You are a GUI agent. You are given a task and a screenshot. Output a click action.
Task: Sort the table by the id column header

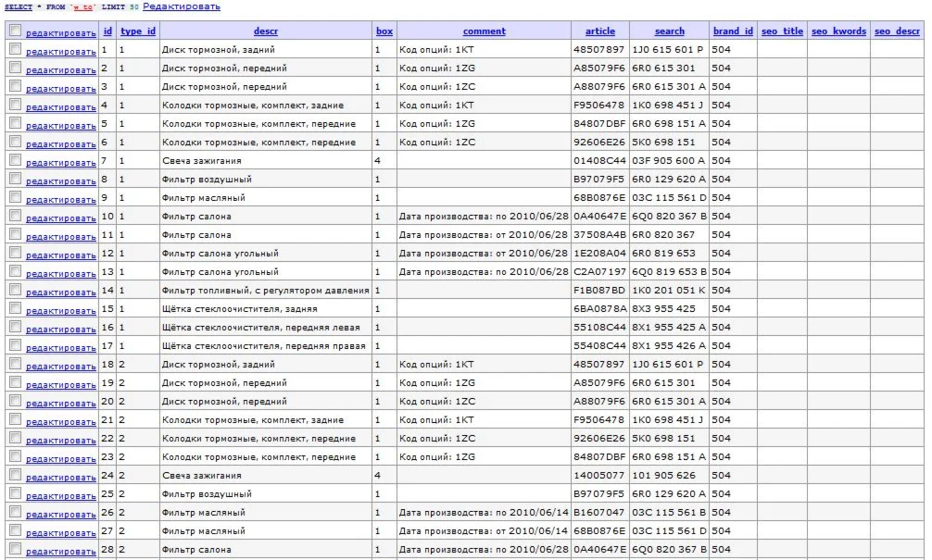[107, 31]
